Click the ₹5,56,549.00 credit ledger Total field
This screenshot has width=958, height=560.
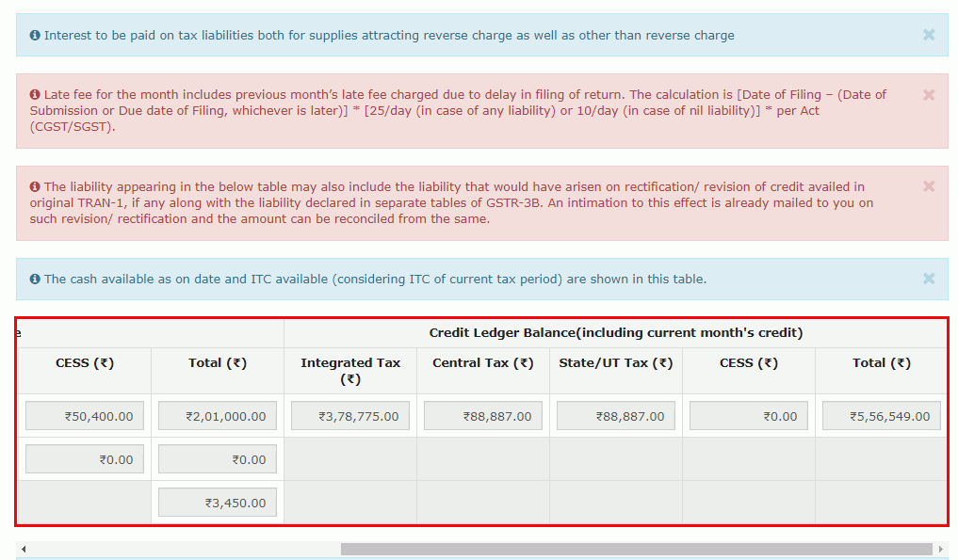(x=882, y=416)
